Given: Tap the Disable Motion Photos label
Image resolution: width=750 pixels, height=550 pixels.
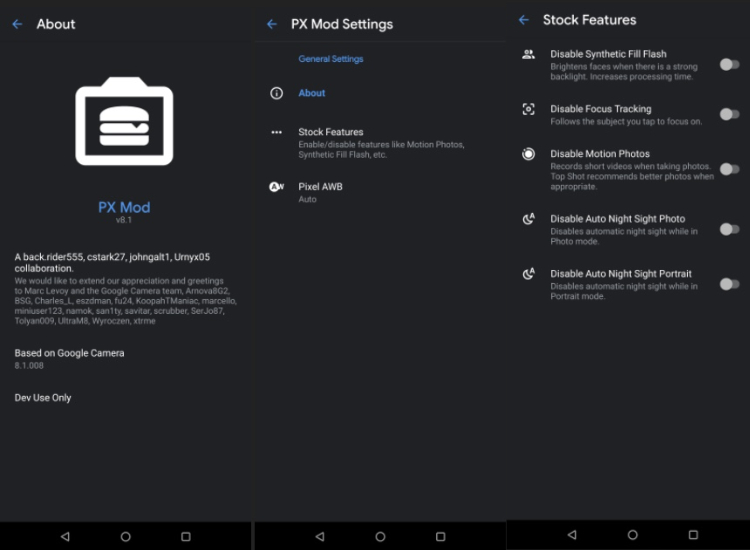Looking at the screenshot, I should 600,154.
